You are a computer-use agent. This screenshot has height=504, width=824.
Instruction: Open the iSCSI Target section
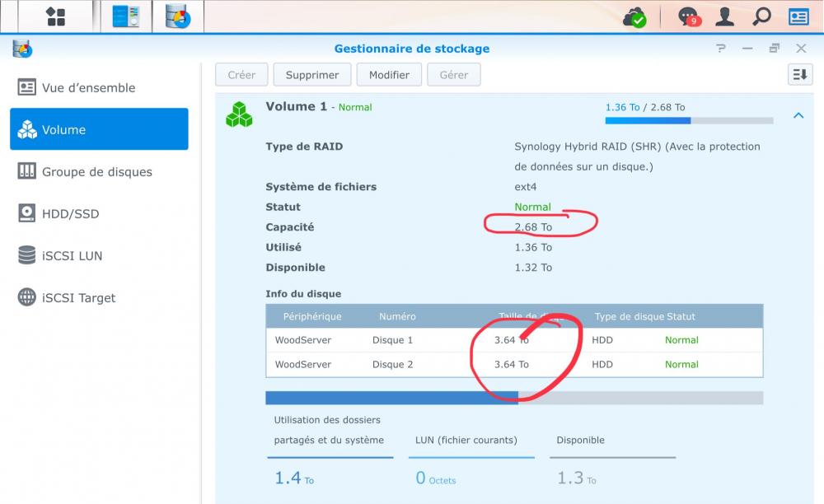pyautogui.click(x=99, y=297)
